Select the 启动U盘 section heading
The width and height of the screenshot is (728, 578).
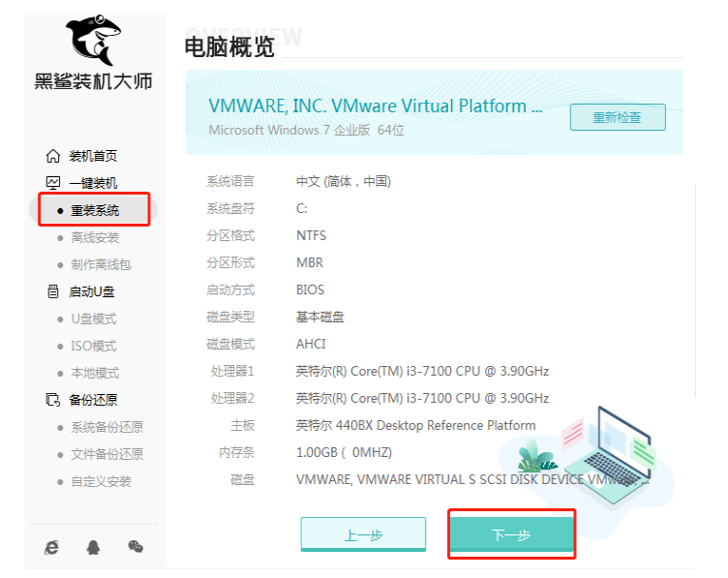coord(91,291)
